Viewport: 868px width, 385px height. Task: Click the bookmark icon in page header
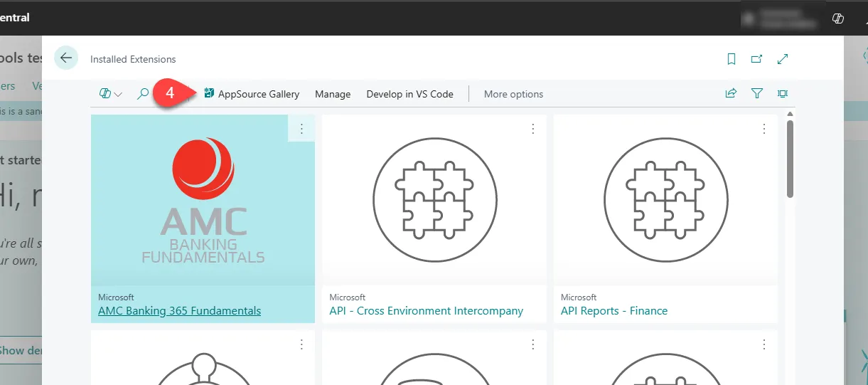click(732, 59)
